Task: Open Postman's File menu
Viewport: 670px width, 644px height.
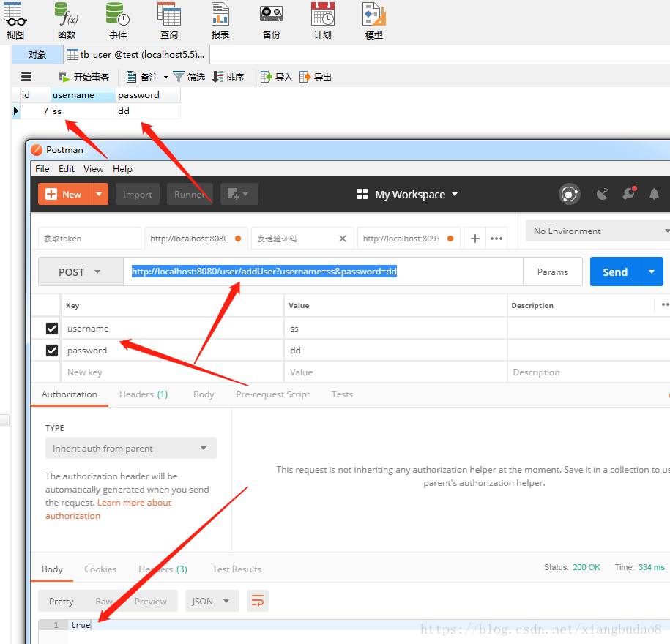Action: click(x=42, y=169)
